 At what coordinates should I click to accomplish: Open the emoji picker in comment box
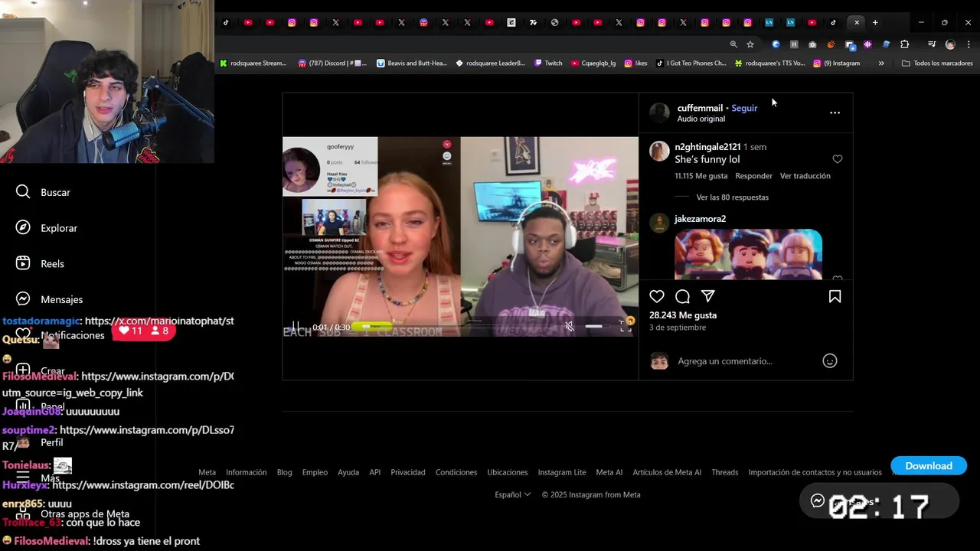pyautogui.click(x=830, y=360)
